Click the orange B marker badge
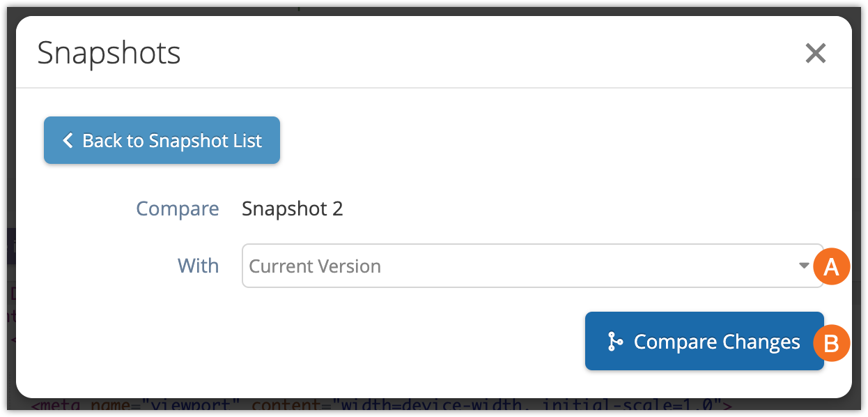Screen dimensions: 868x417 coord(832,343)
